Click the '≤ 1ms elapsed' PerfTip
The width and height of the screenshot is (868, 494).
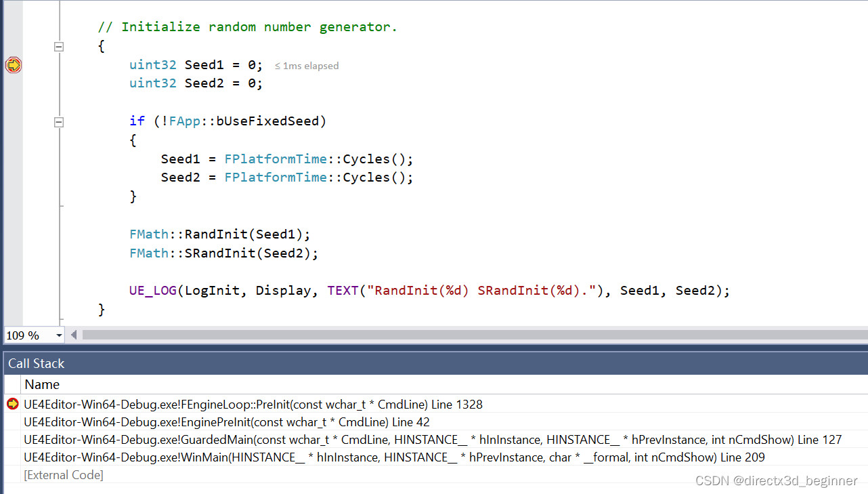tap(307, 66)
